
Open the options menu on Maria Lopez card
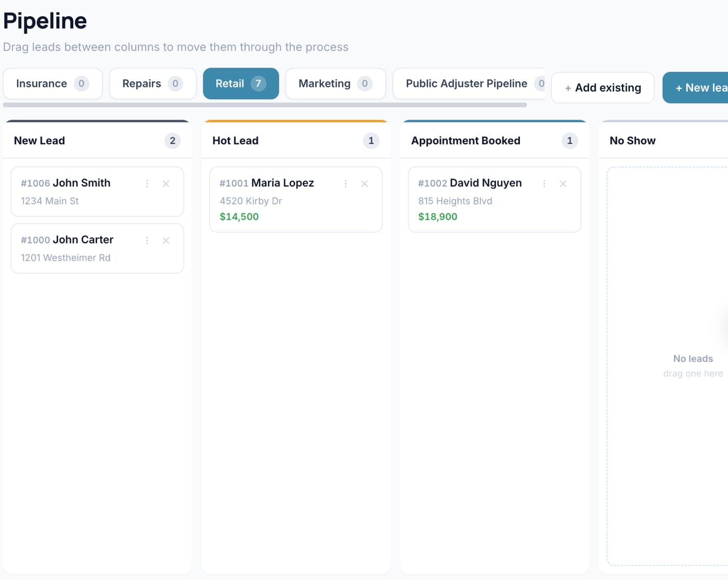[x=346, y=184]
